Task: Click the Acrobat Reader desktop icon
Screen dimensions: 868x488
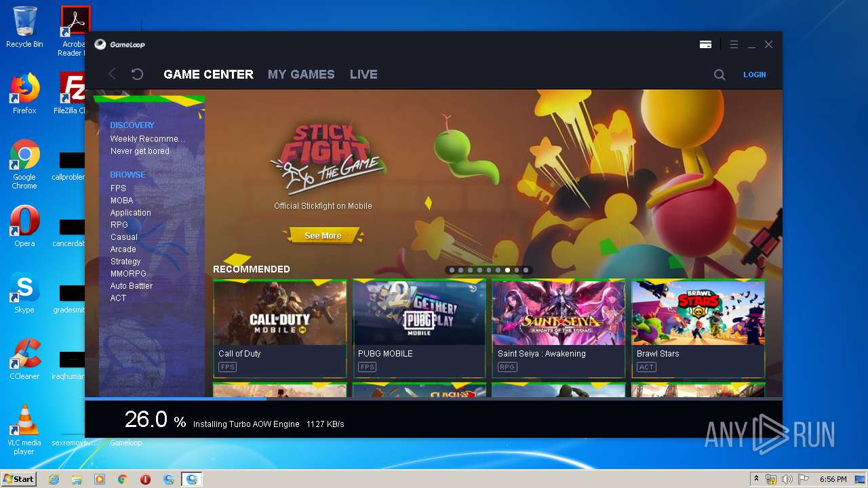Action: (x=74, y=31)
